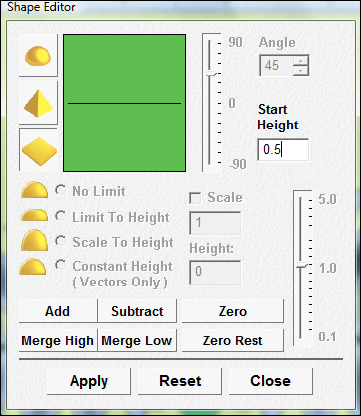This screenshot has height=416, width=361.
Task: Click the Scale To Height dome icon
Action: 34,240
